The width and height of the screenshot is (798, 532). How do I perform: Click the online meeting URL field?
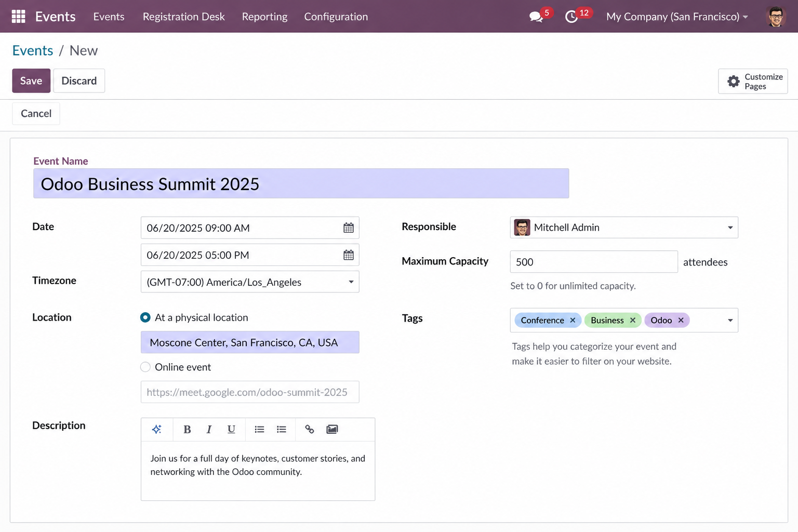[250, 392]
